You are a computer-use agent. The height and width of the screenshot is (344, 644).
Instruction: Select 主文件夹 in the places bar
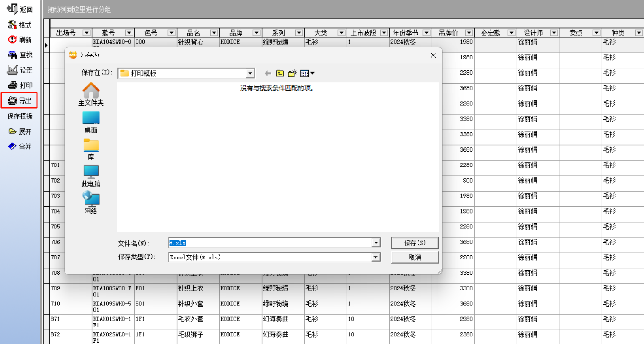point(91,94)
